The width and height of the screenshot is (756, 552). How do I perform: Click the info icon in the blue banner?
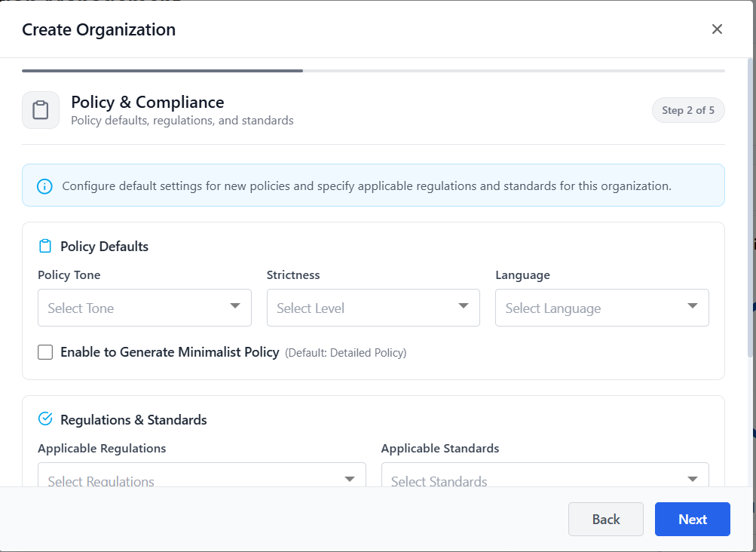[x=44, y=186]
